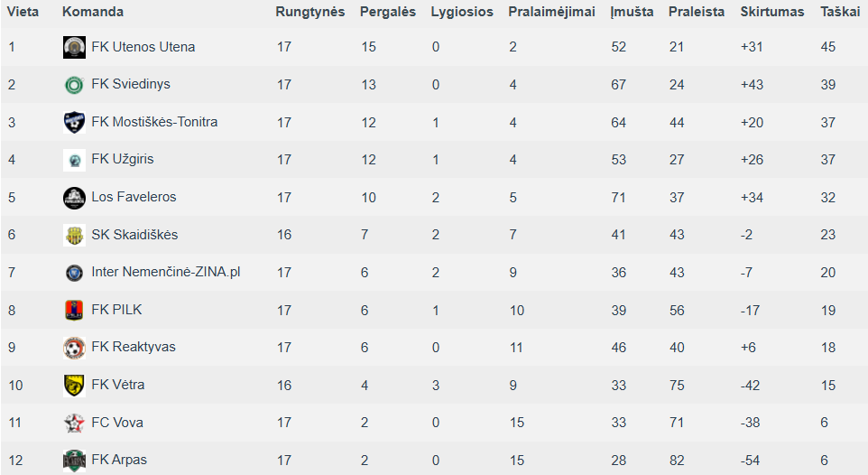
Task: Click the FK PILK red-blue emblem
Action: point(74,311)
